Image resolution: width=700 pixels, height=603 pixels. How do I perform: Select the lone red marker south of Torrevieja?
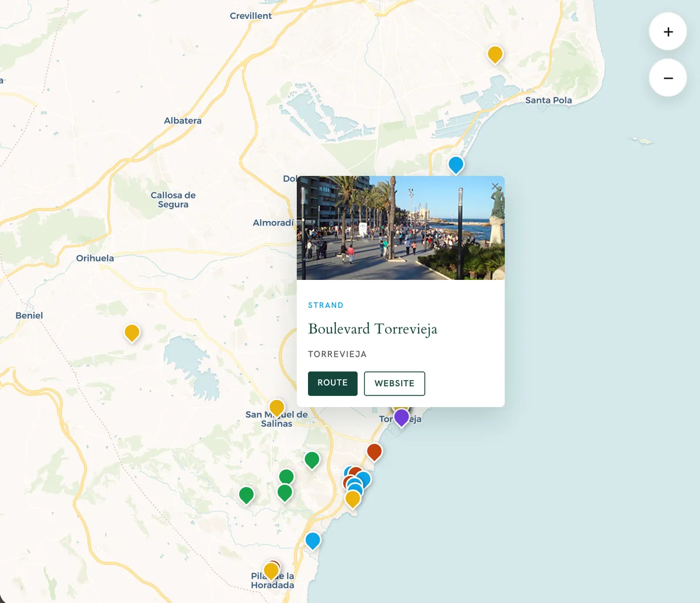click(x=374, y=452)
